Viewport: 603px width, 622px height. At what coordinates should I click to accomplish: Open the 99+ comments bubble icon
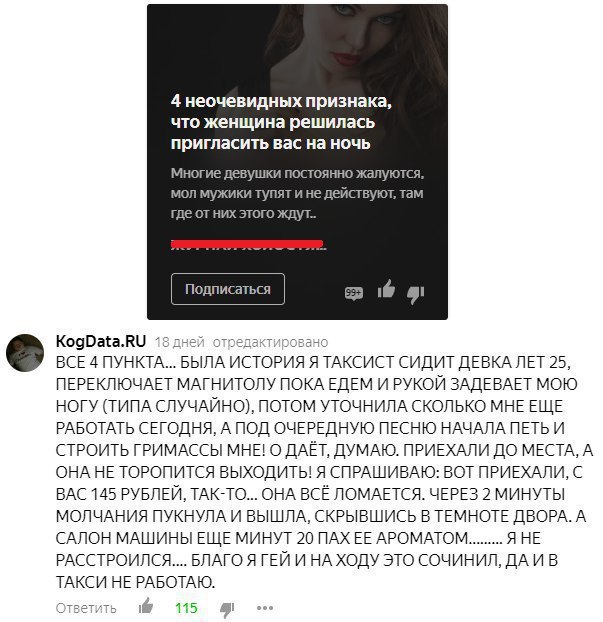[x=353, y=293]
